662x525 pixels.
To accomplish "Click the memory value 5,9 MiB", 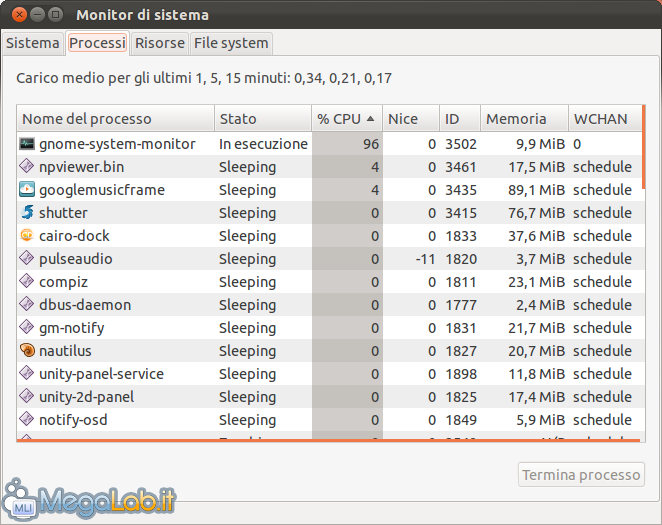I will pyautogui.click(x=540, y=420).
